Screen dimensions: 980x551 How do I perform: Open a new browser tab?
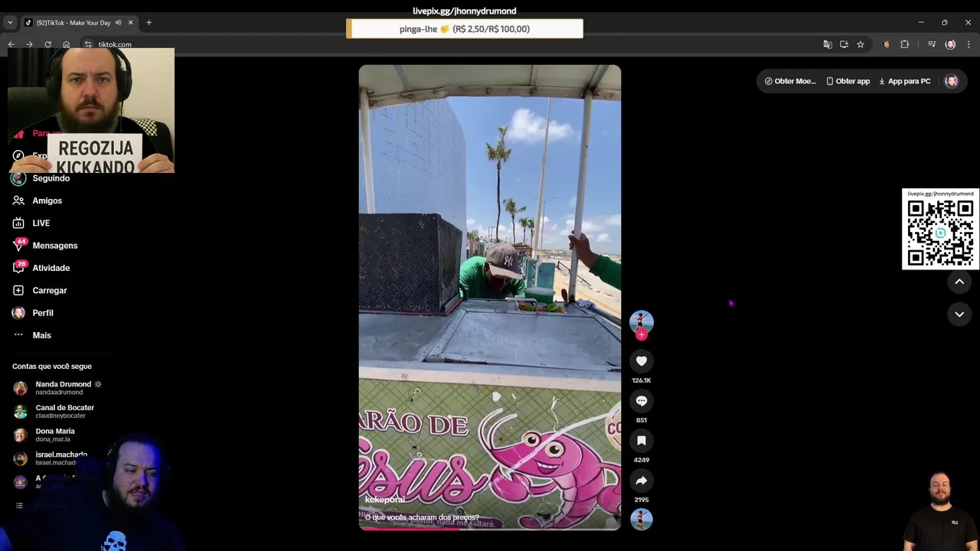(x=149, y=23)
